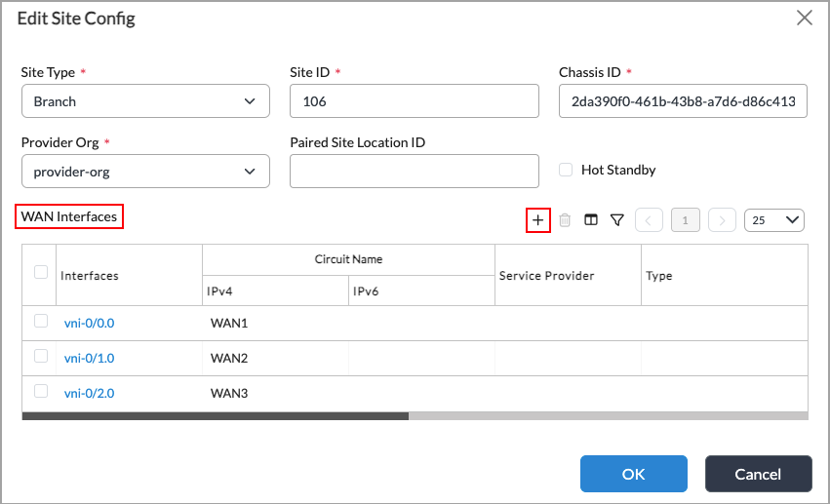Open the Provider Org dropdown

145,172
